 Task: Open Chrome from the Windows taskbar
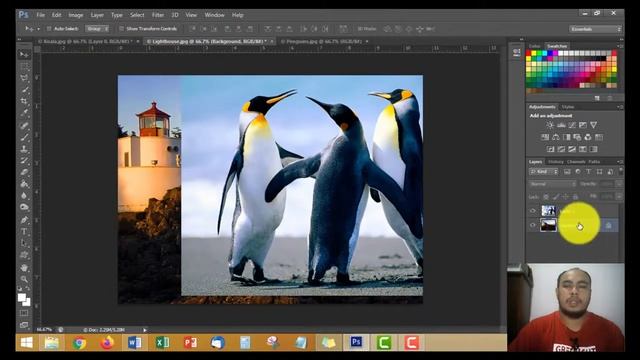[79, 342]
